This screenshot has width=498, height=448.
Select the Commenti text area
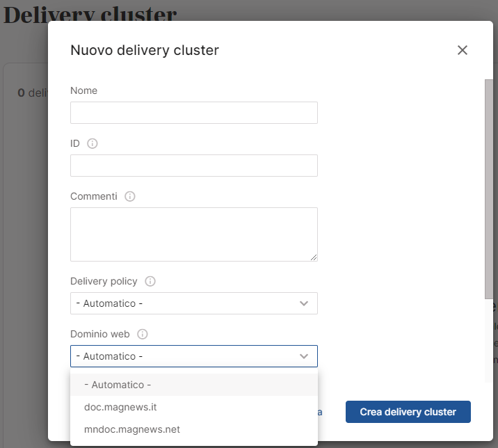[x=193, y=234]
